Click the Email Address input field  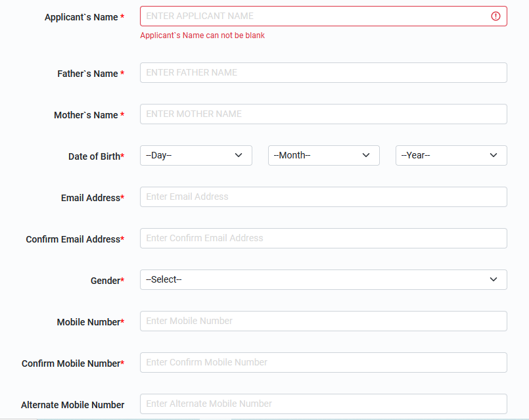click(323, 197)
